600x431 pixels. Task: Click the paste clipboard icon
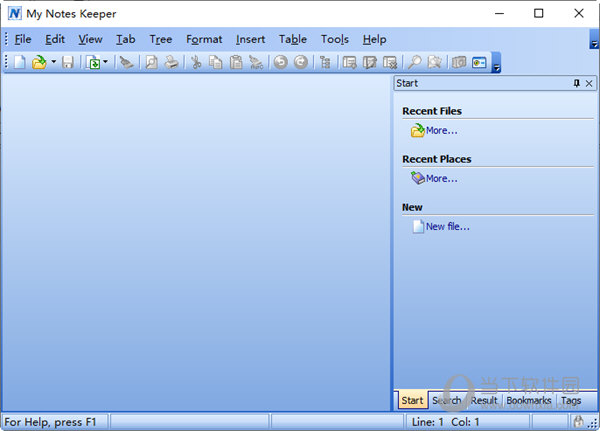click(x=236, y=62)
